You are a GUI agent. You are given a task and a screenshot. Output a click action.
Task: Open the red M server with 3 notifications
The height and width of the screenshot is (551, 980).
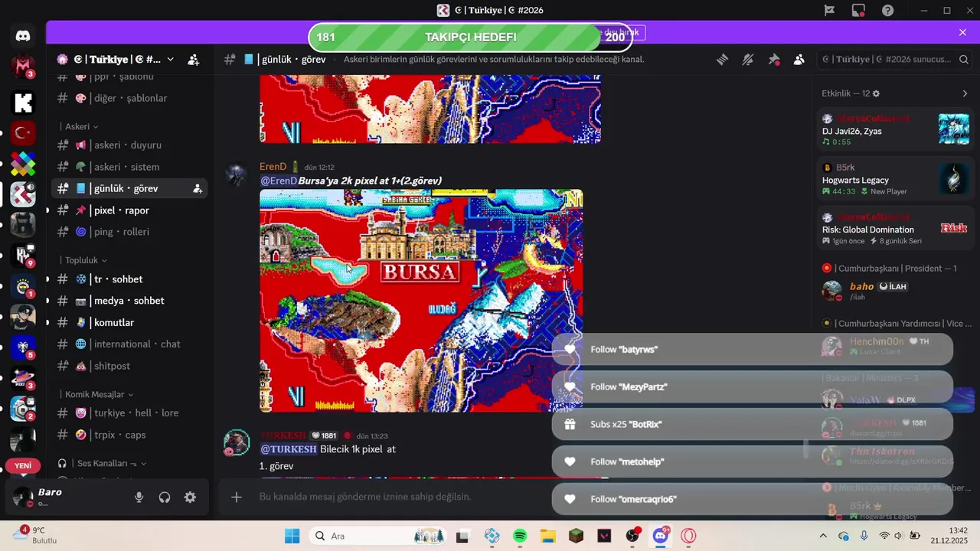(23, 67)
